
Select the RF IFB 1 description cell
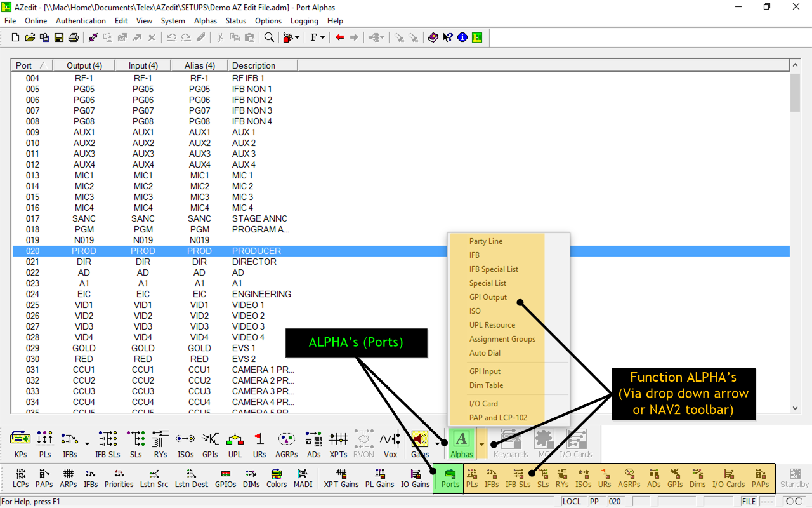coord(248,78)
